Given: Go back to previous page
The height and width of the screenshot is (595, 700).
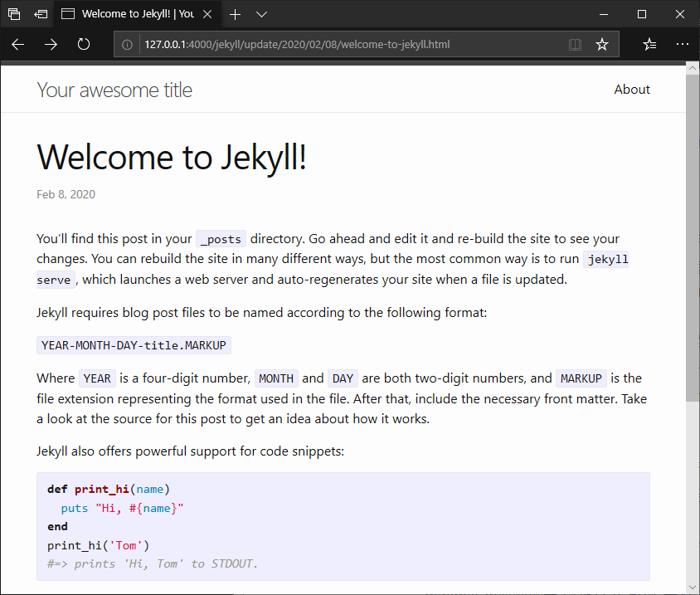Looking at the screenshot, I should coord(18,44).
